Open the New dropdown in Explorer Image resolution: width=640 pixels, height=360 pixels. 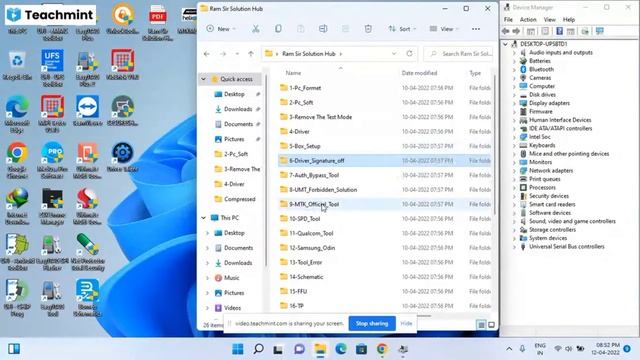[x=221, y=29]
